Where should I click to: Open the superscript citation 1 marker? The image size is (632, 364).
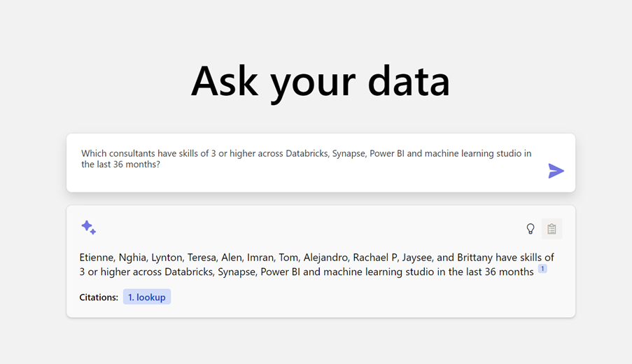coord(542,269)
